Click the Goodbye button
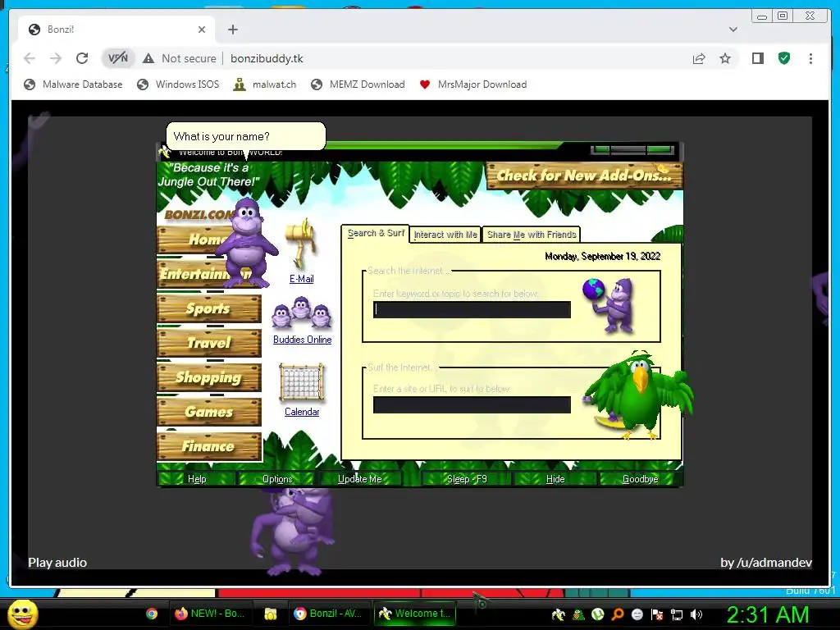The width and height of the screenshot is (840, 630). pyautogui.click(x=640, y=479)
